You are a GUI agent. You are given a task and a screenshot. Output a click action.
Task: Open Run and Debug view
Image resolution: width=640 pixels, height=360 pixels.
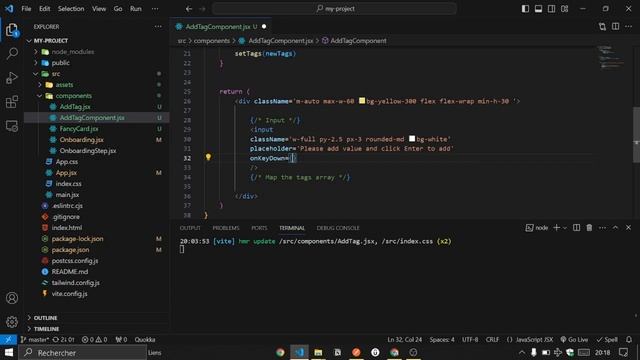pos(12,78)
